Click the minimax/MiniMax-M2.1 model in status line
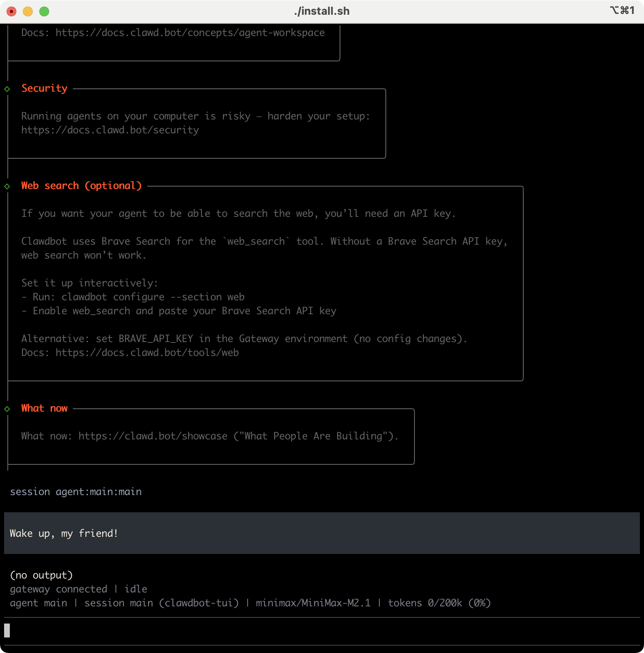The width and height of the screenshot is (644, 653). point(313,603)
